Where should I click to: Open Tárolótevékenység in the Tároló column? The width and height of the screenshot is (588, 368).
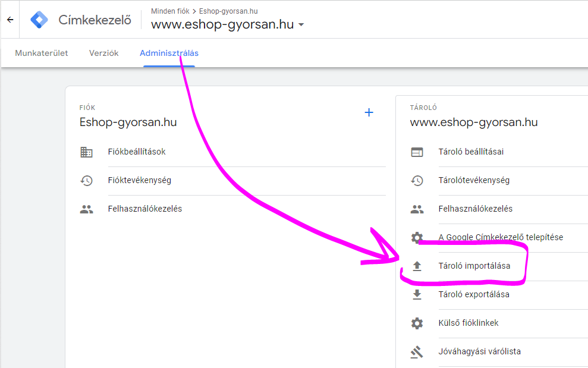tap(474, 181)
